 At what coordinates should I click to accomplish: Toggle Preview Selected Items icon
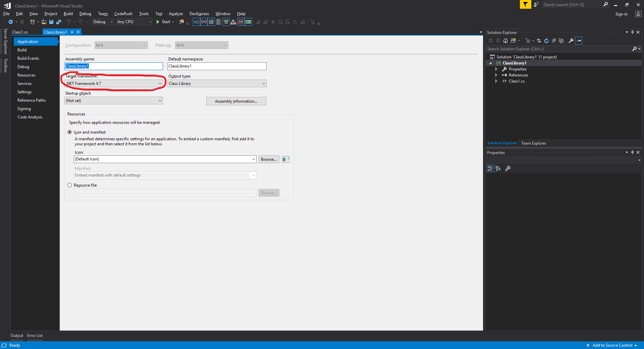[579, 41]
